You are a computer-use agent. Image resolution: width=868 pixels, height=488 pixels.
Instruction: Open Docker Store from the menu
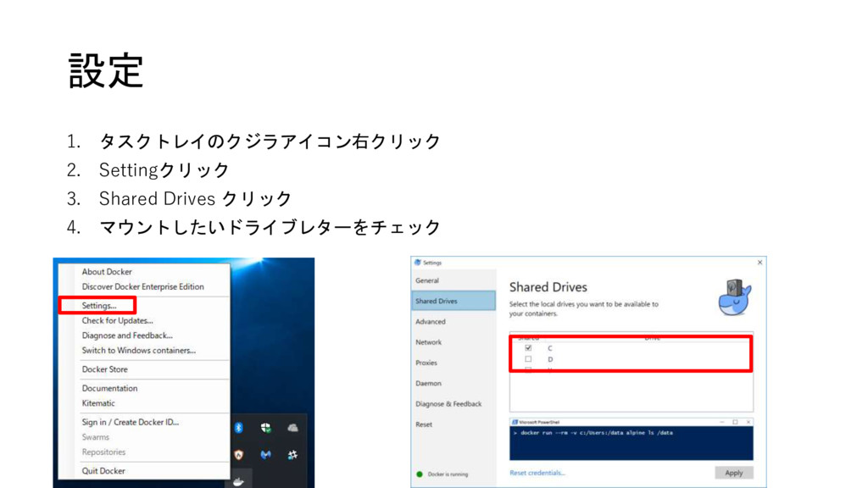pos(104,369)
